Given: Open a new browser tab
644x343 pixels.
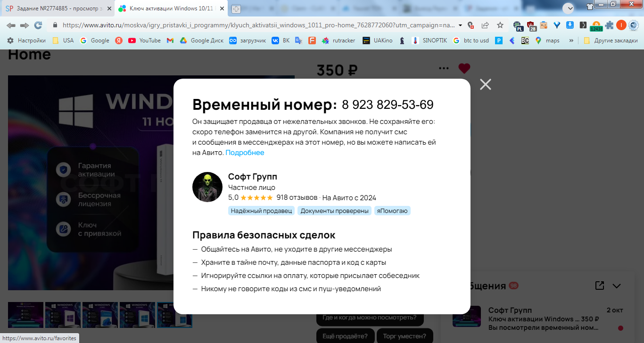Looking at the screenshot, I should tap(236, 8).
